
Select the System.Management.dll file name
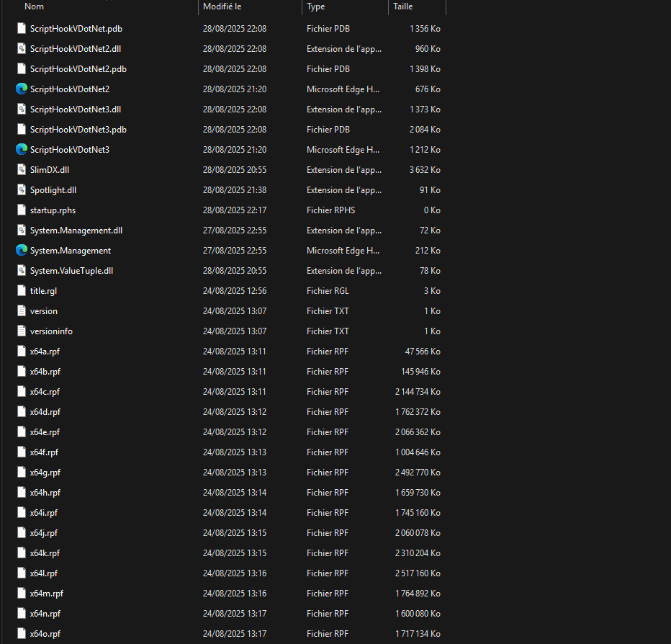[x=76, y=231]
